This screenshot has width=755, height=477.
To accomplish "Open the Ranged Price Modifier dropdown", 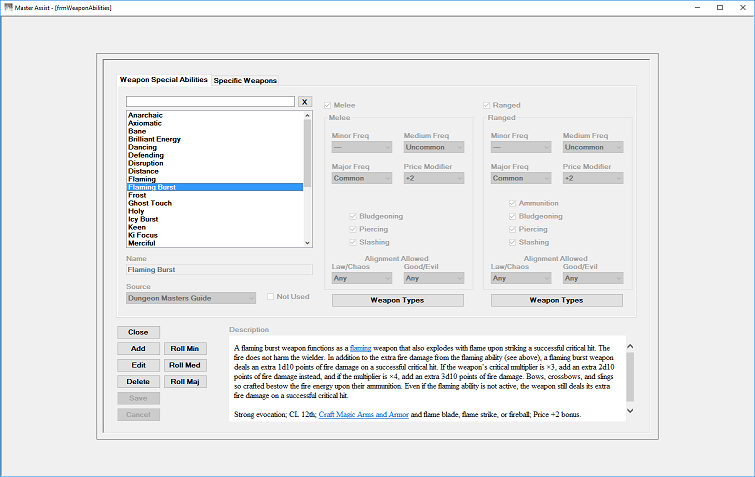I will 593,178.
